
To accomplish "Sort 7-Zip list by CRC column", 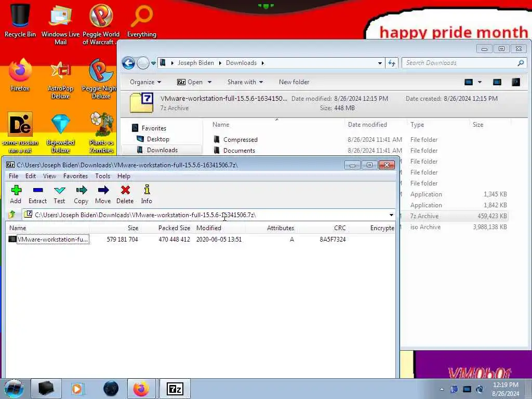I will (x=322, y=228).
